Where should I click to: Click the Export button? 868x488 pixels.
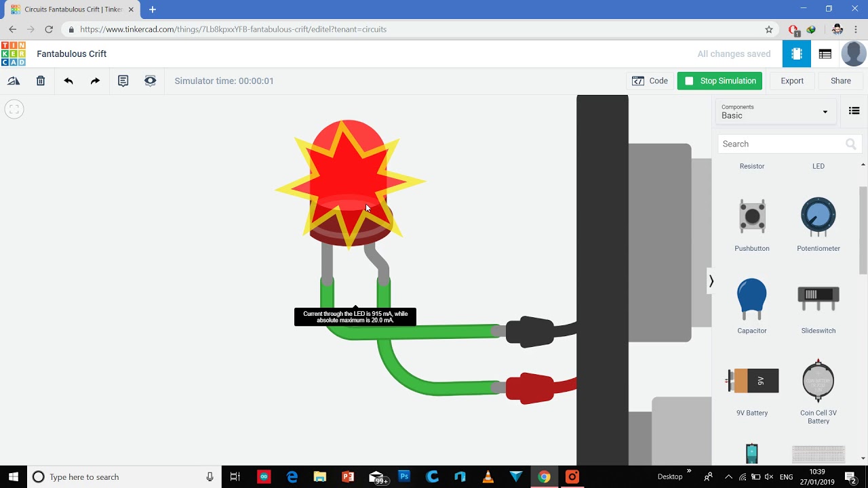(x=792, y=81)
